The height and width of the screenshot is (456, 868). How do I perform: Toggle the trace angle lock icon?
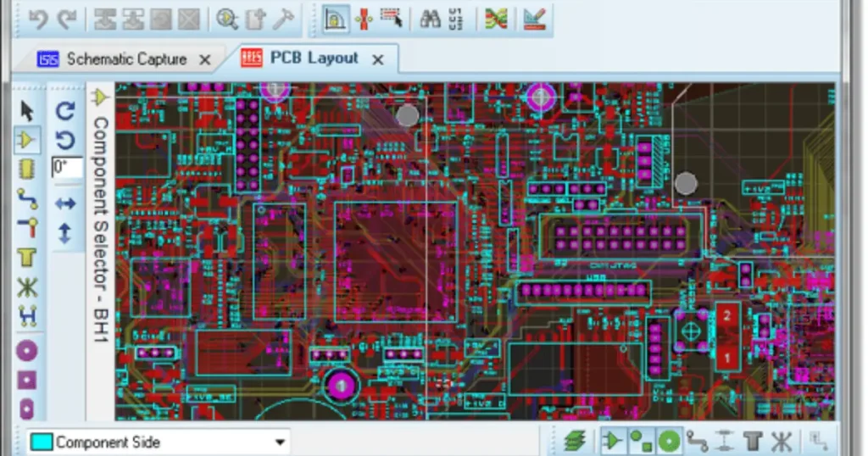336,19
